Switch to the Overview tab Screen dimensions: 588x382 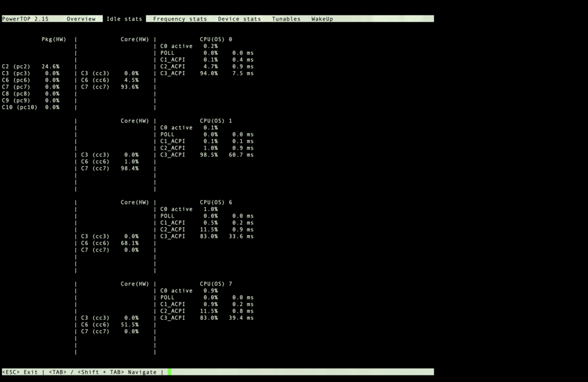point(81,19)
